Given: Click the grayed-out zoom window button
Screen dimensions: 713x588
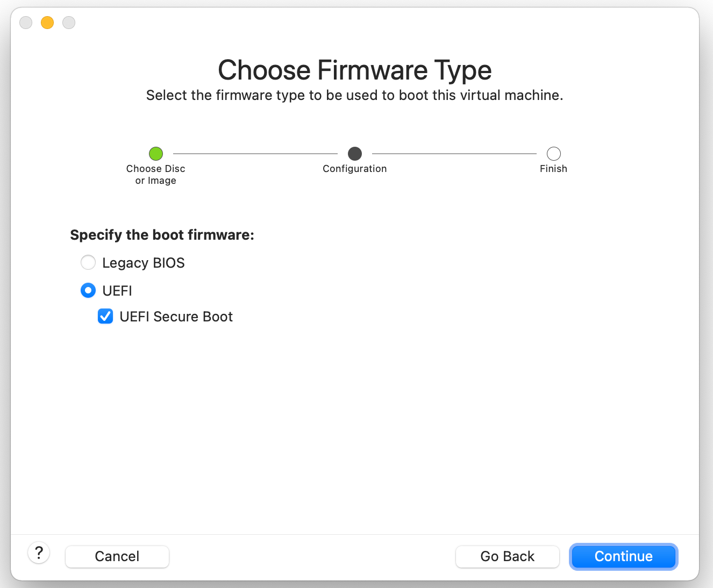Looking at the screenshot, I should (69, 23).
